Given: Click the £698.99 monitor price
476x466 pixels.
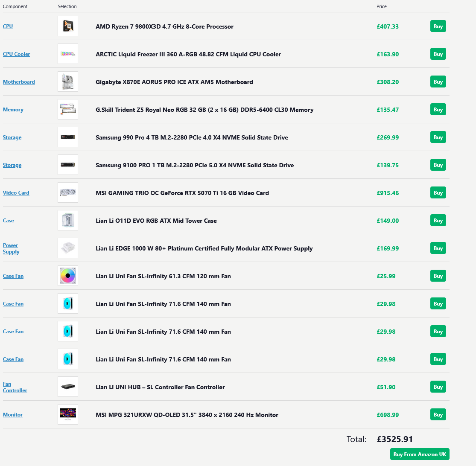Looking at the screenshot, I should [388, 415].
